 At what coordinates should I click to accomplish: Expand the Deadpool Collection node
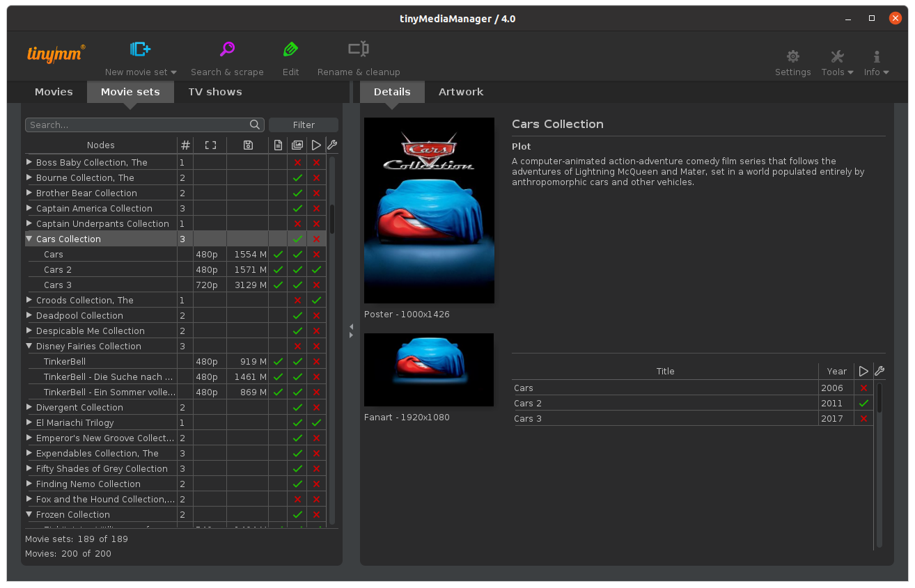(x=29, y=315)
